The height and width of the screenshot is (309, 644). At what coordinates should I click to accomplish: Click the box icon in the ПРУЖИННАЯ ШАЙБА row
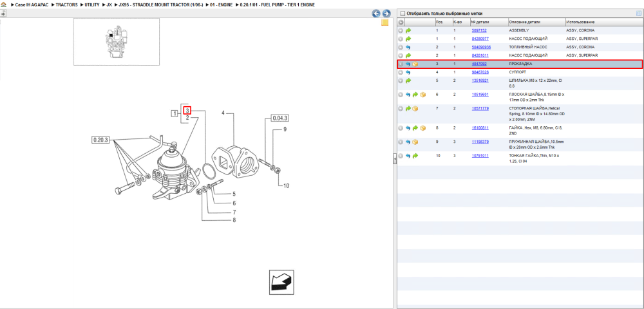click(x=415, y=142)
